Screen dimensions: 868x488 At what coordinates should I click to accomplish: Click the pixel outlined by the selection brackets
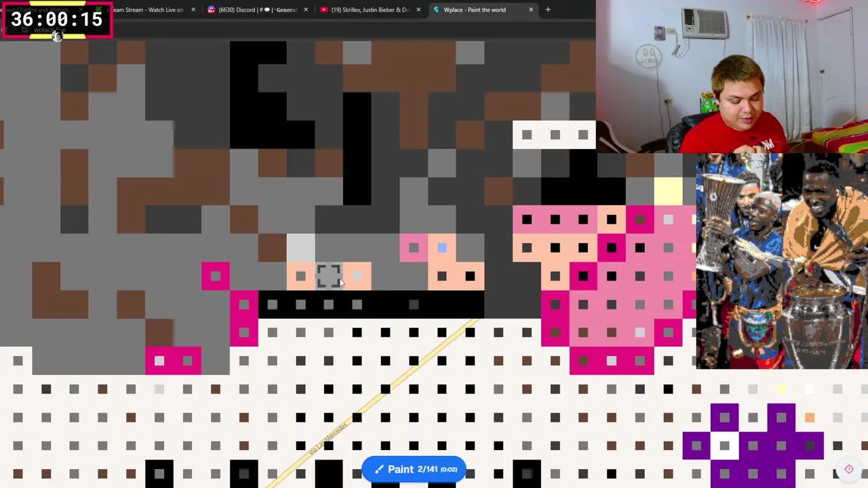[329, 276]
